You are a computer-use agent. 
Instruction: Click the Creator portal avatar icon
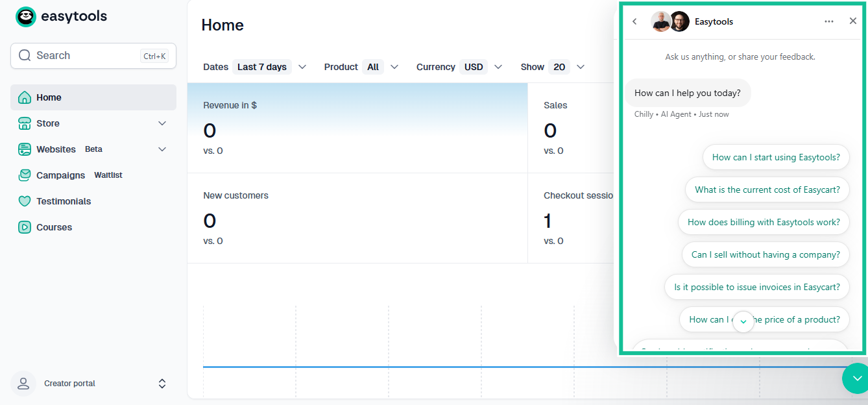coord(23,383)
